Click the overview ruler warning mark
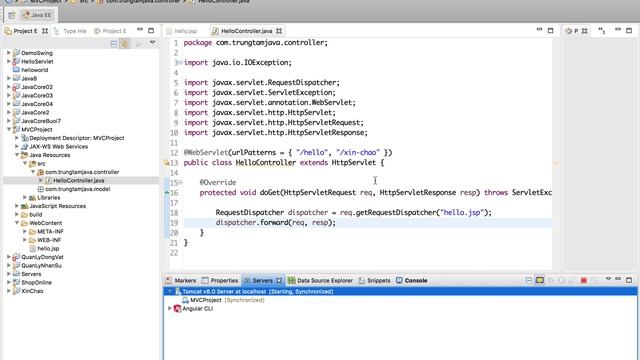The image size is (640, 360). pyautogui.click(x=556, y=163)
